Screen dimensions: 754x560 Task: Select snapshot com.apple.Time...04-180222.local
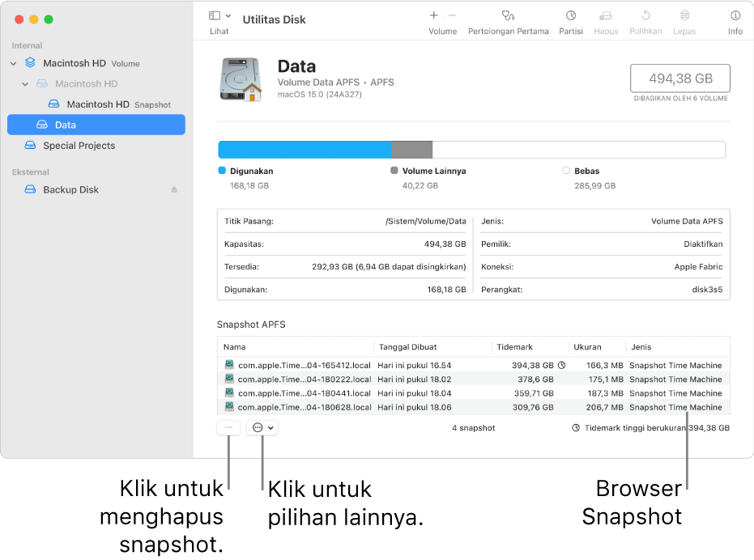pos(473,379)
